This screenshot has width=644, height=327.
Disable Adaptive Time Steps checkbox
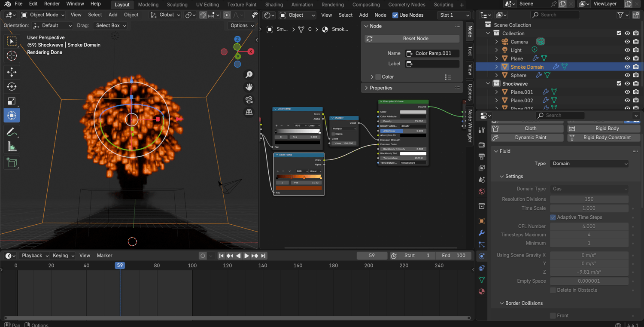(x=553, y=217)
